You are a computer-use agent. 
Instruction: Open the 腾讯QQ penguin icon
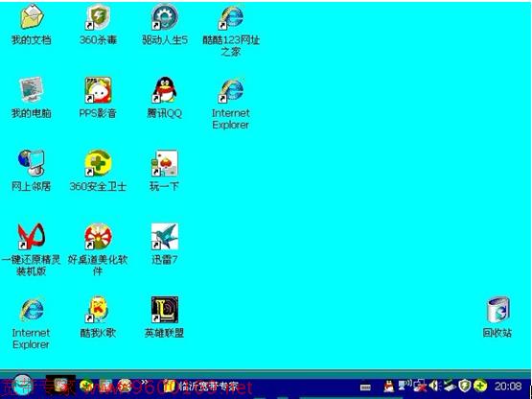[165, 89]
